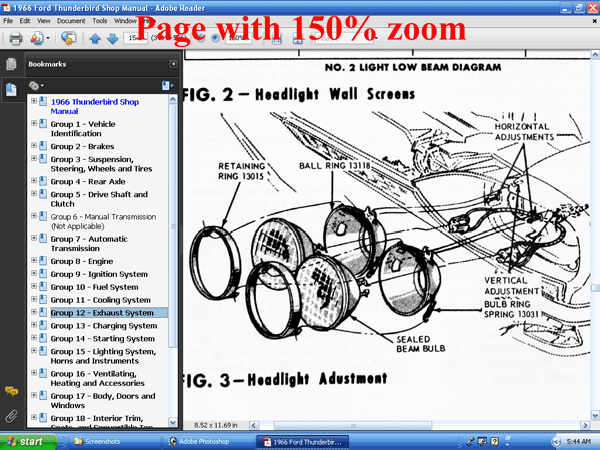Expand Group 7 - Automatic Transmission bookmark
This screenshot has height=450, width=600.
pos(34,238)
